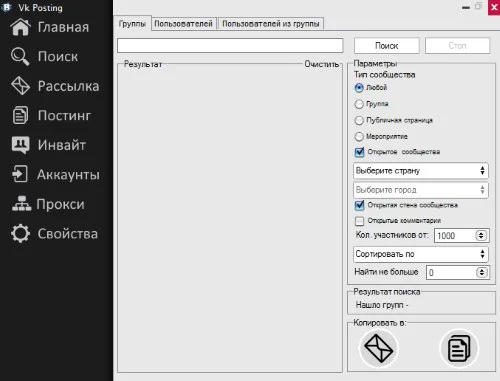Select the Публичная страница radio button
The image size is (500, 381).
(x=359, y=120)
